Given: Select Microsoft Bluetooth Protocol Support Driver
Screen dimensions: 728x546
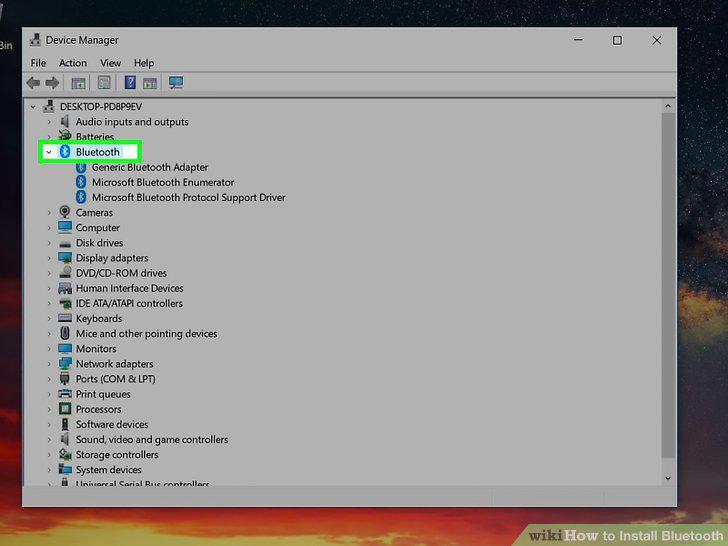Looking at the screenshot, I should 188,198.
